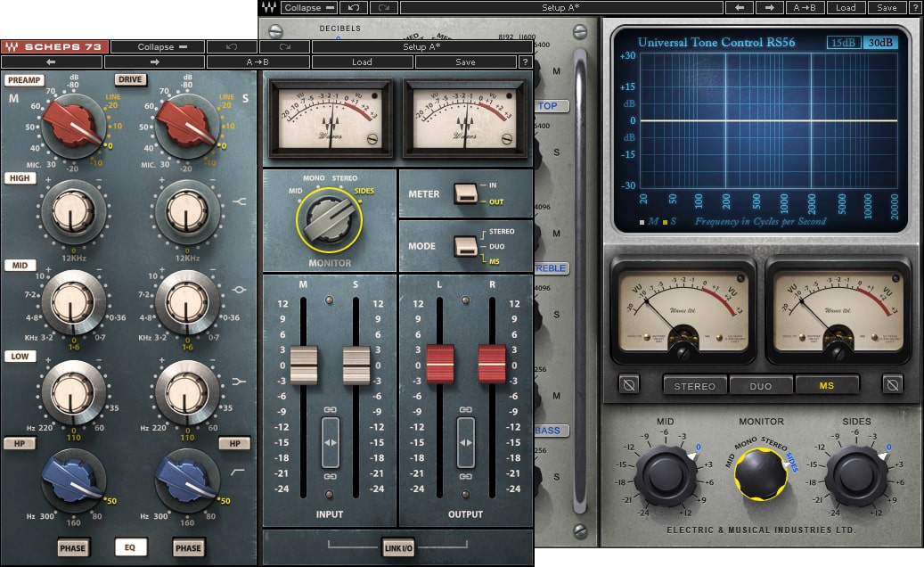Screen dimensions: 924x567
Task: Collapse the RS56 plugin view
Action: coord(309,8)
